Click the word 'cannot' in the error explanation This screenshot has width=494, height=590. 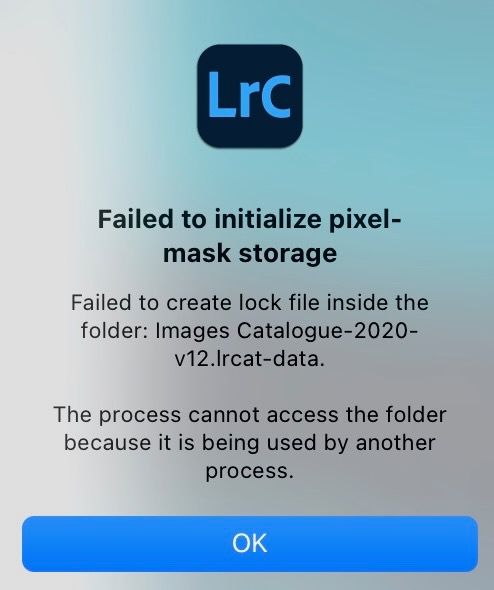(x=223, y=415)
